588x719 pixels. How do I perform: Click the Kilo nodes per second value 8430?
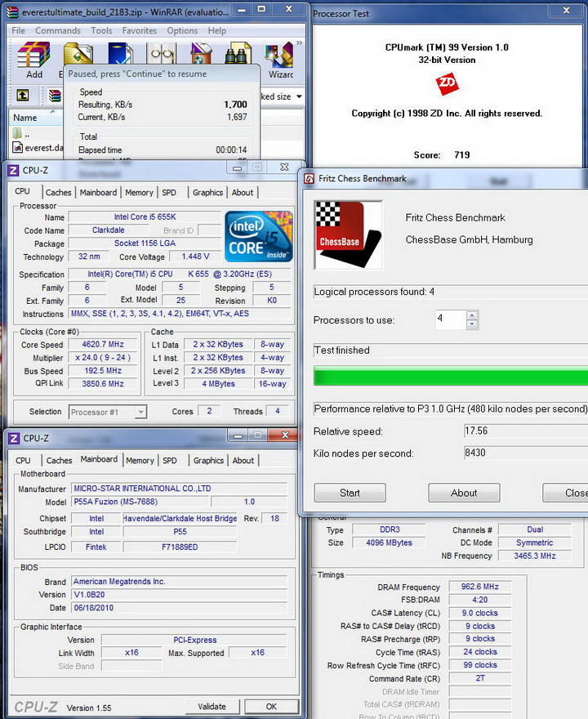point(526,453)
